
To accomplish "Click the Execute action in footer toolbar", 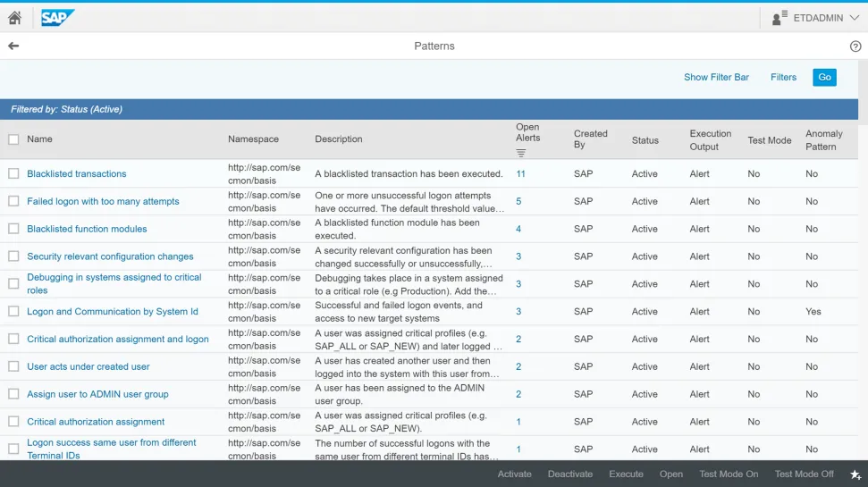I will point(626,474).
